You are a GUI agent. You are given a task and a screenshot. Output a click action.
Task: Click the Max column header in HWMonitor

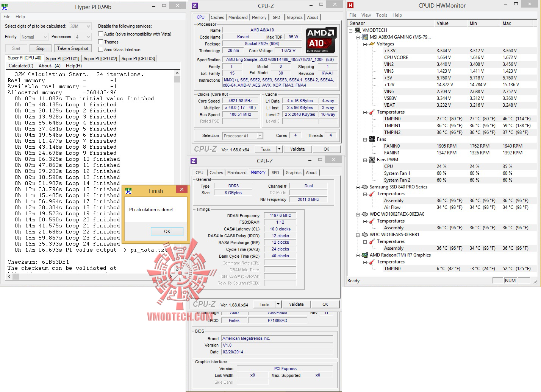click(517, 23)
